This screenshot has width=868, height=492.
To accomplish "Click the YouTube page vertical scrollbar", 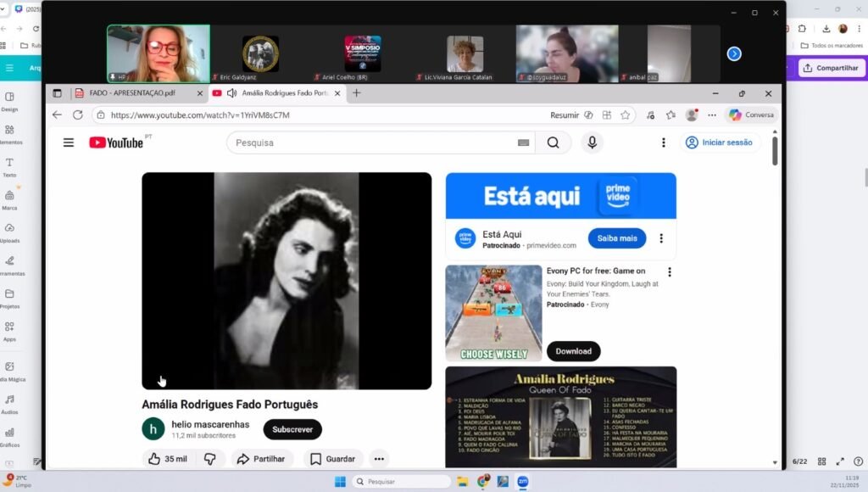I will point(775,149).
